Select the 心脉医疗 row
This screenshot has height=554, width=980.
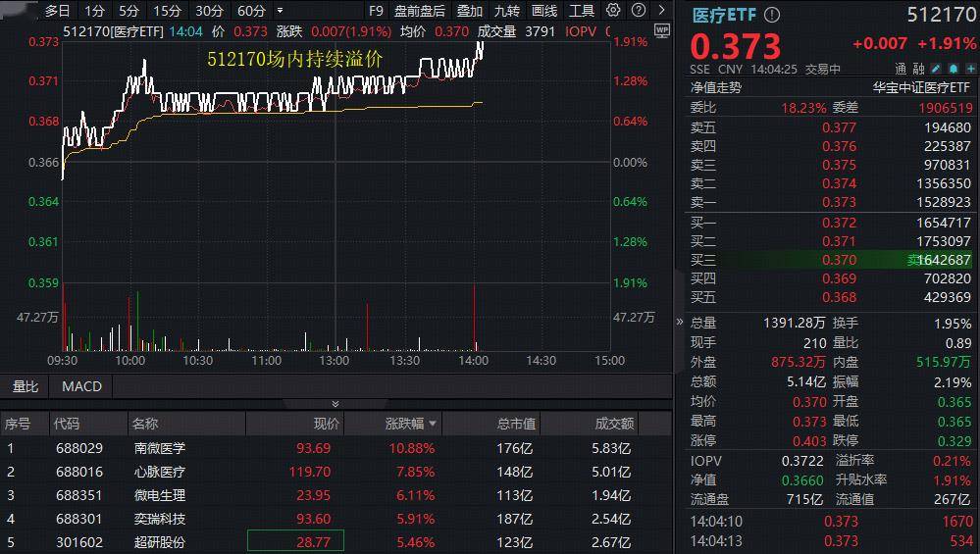pyautogui.click(x=336, y=472)
